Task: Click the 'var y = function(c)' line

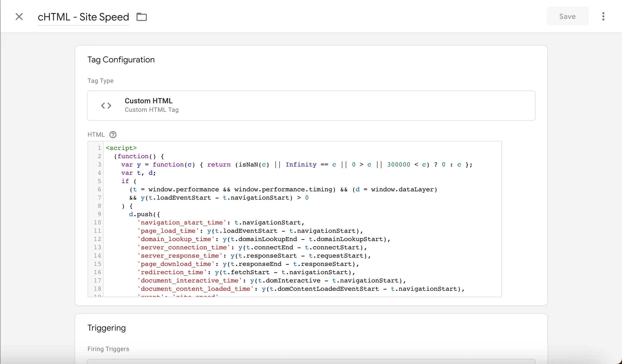Action: (297, 164)
